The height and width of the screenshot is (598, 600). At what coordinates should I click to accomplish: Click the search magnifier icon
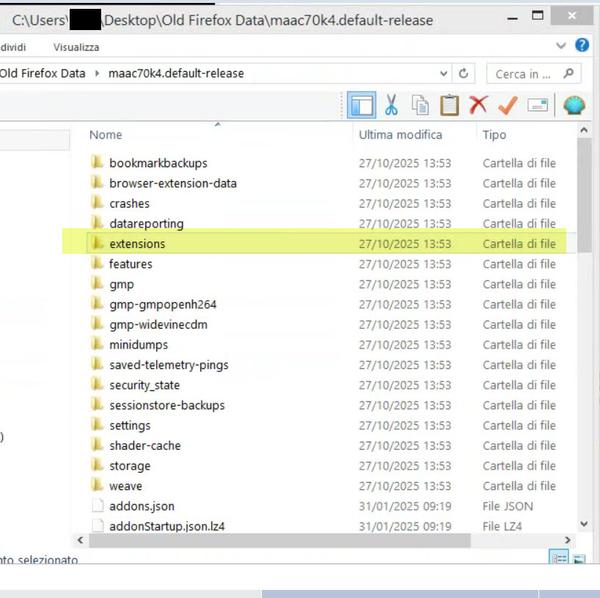[569, 73]
